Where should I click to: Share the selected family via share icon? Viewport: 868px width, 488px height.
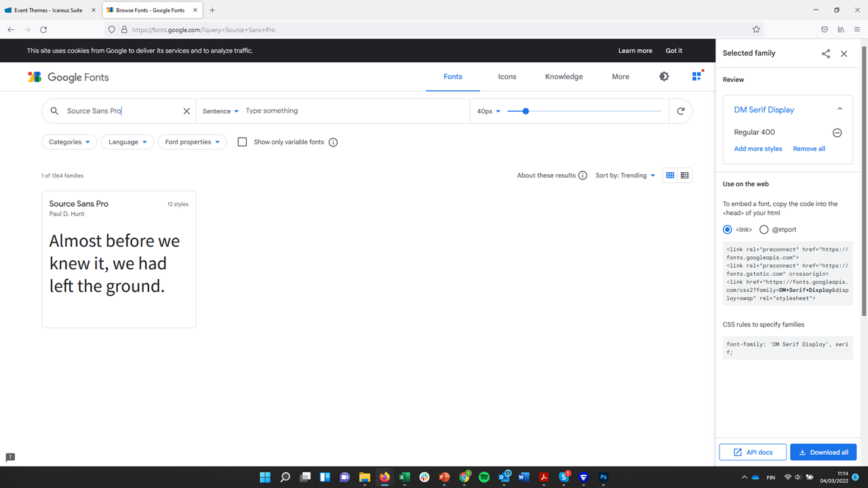[x=825, y=54]
